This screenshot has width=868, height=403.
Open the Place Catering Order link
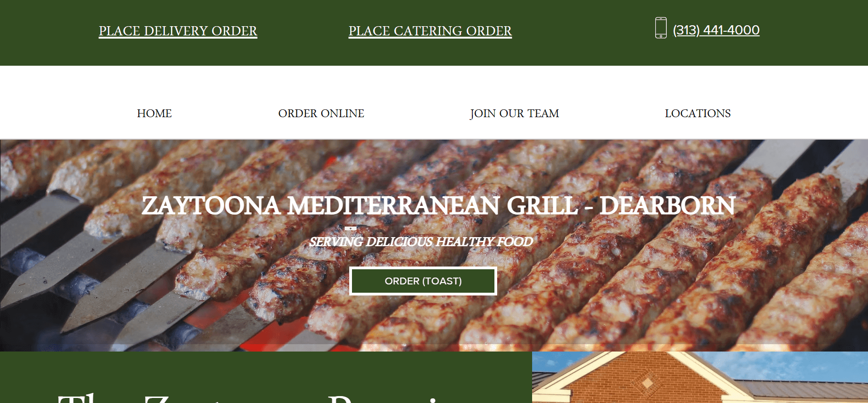(x=430, y=31)
